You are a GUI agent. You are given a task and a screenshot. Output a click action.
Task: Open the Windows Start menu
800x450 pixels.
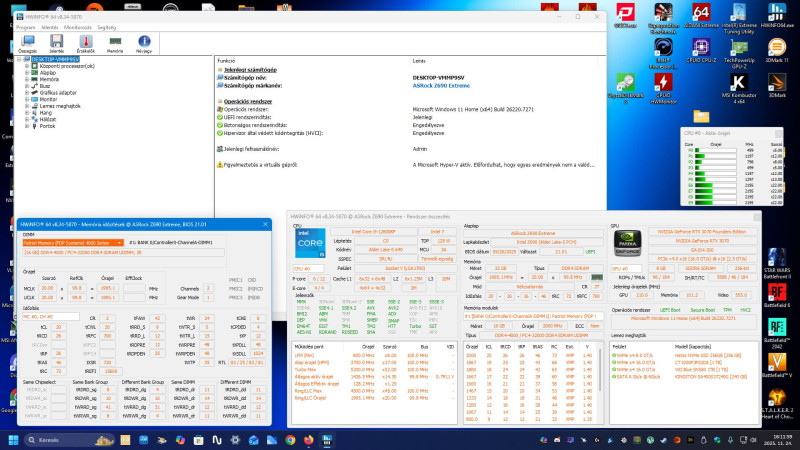[13, 440]
